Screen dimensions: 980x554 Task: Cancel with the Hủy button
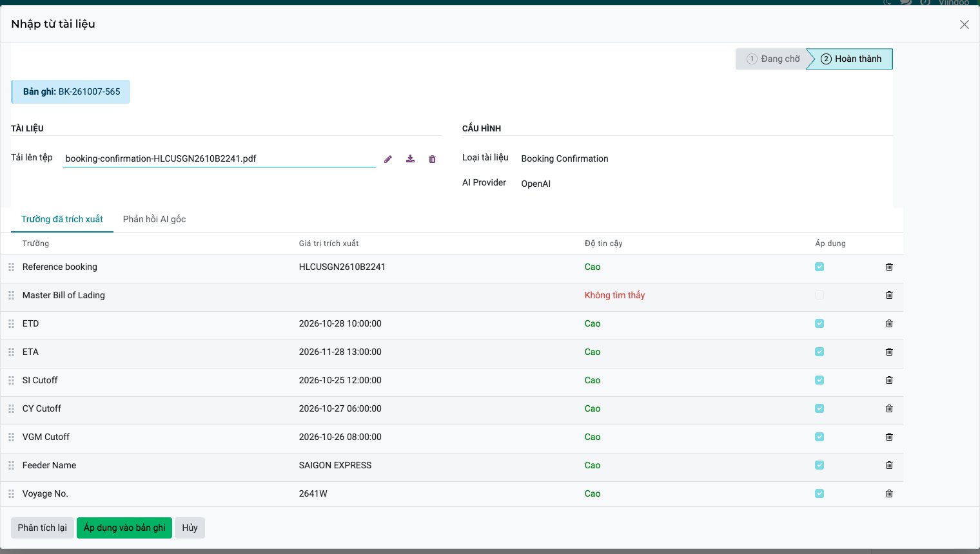coord(190,528)
